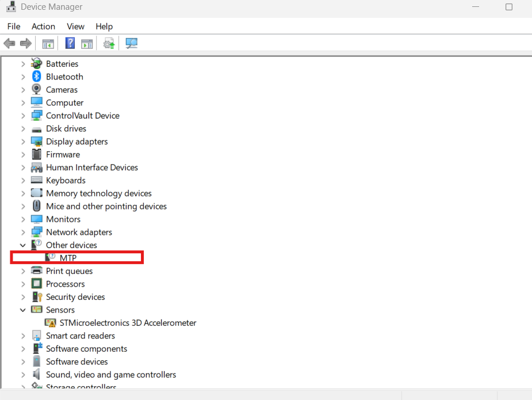Select the MTP unknown device

68,258
